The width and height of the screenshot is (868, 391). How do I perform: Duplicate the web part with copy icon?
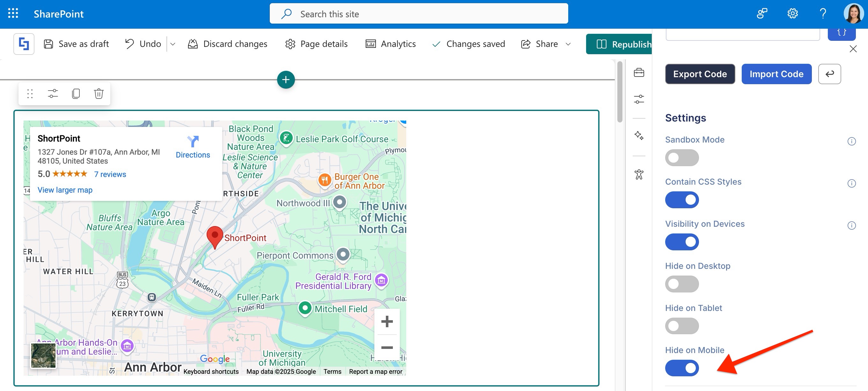[x=76, y=93]
